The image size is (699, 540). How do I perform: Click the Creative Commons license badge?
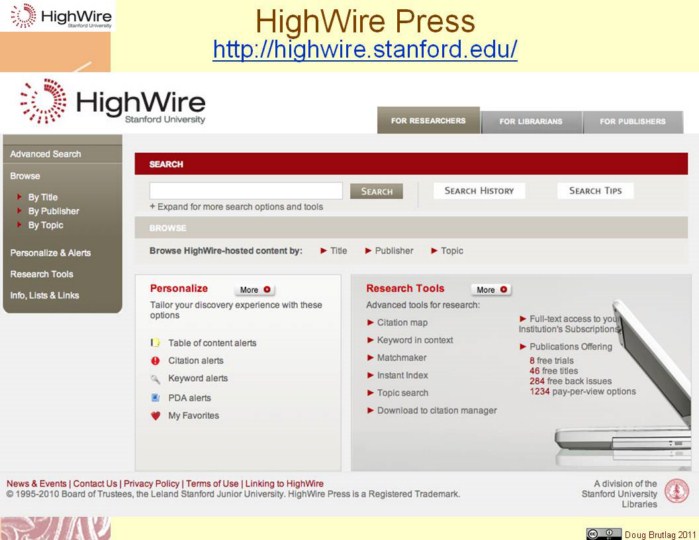(603, 533)
